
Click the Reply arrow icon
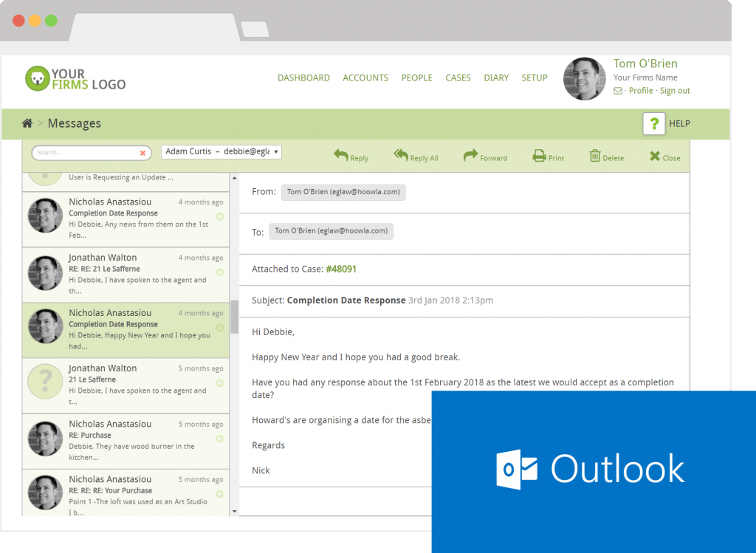(x=341, y=155)
